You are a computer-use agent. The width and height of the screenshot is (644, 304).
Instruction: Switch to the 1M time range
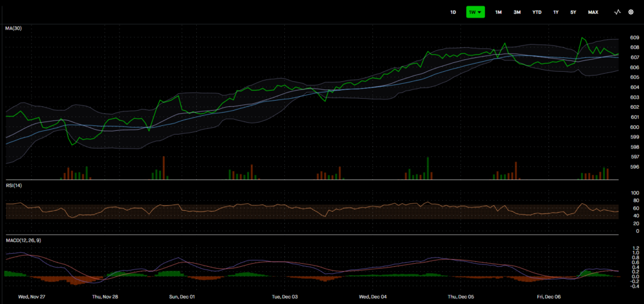498,13
